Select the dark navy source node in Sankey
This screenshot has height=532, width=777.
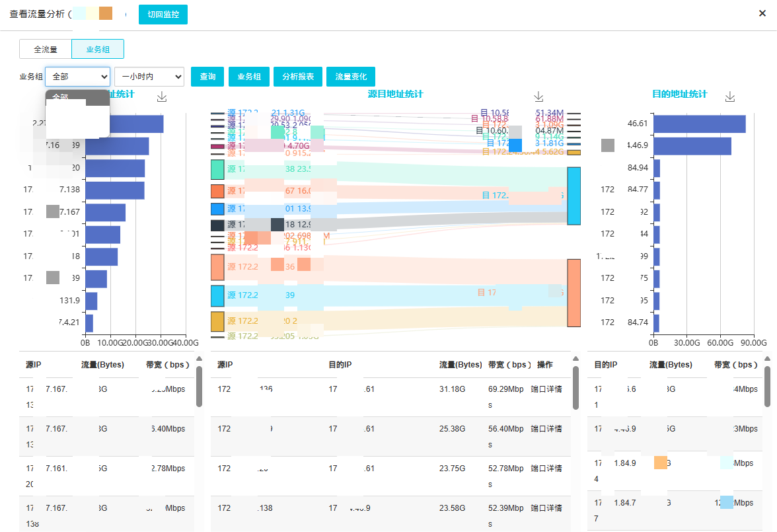click(x=217, y=225)
